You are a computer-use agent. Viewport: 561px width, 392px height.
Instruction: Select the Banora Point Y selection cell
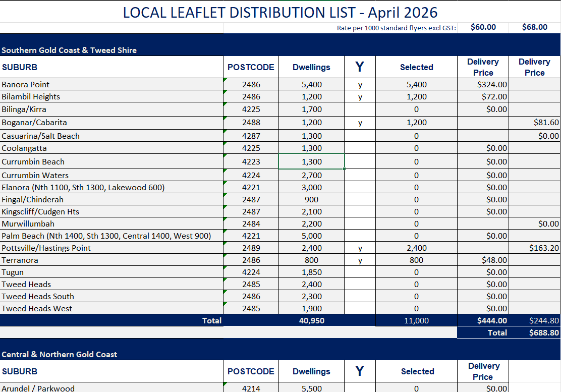(x=360, y=84)
